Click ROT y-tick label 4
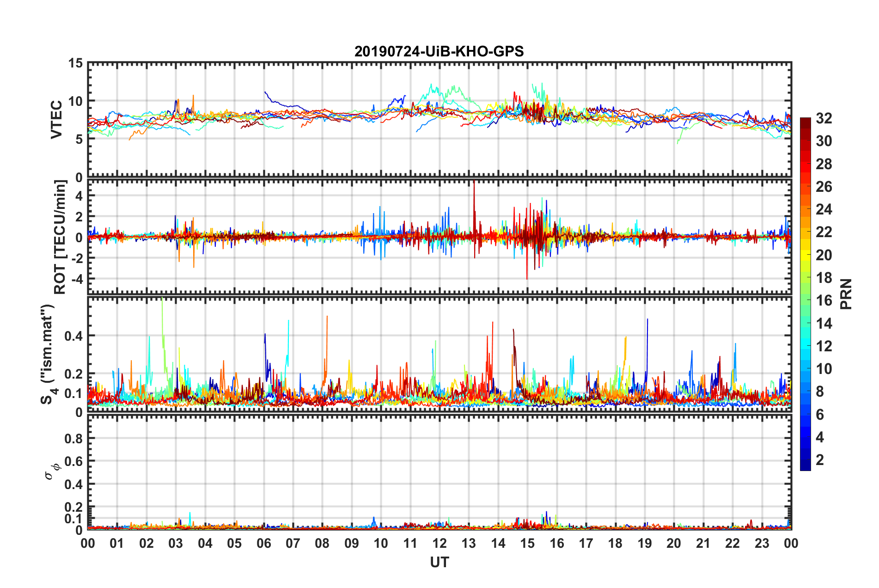 (x=79, y=196)
